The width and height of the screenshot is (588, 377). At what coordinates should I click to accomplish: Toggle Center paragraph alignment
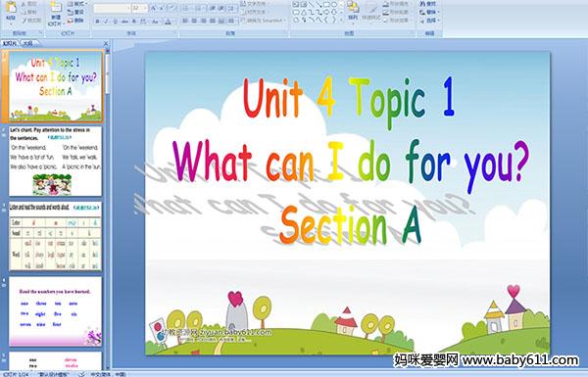point(194,21)
